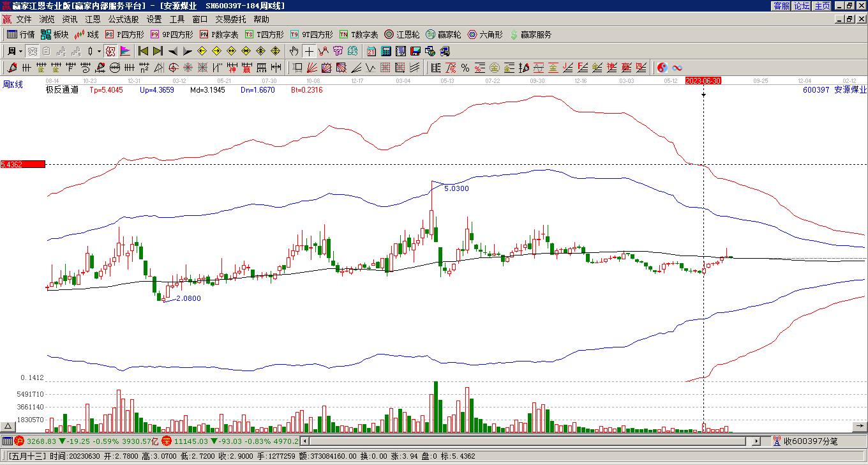Viewport: 868px width, 465px height.
Task: Select the hand pan tool
Action: click(294, 51)
